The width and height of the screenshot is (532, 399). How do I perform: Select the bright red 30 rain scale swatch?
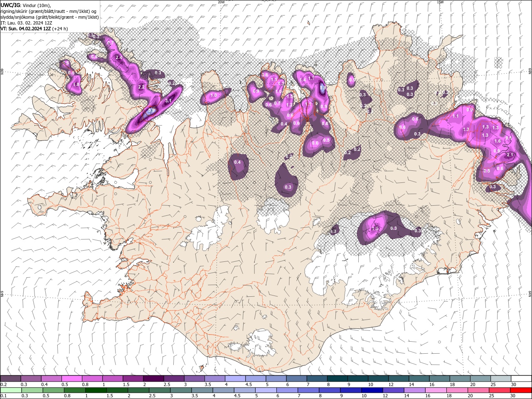tap(521, 390)
